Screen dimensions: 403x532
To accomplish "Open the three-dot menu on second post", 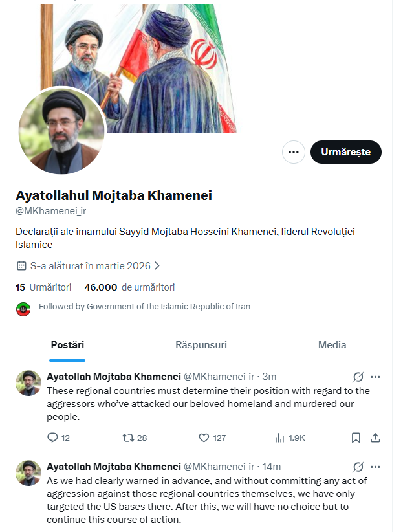I will pyautogui.click(x=376, y=467).
